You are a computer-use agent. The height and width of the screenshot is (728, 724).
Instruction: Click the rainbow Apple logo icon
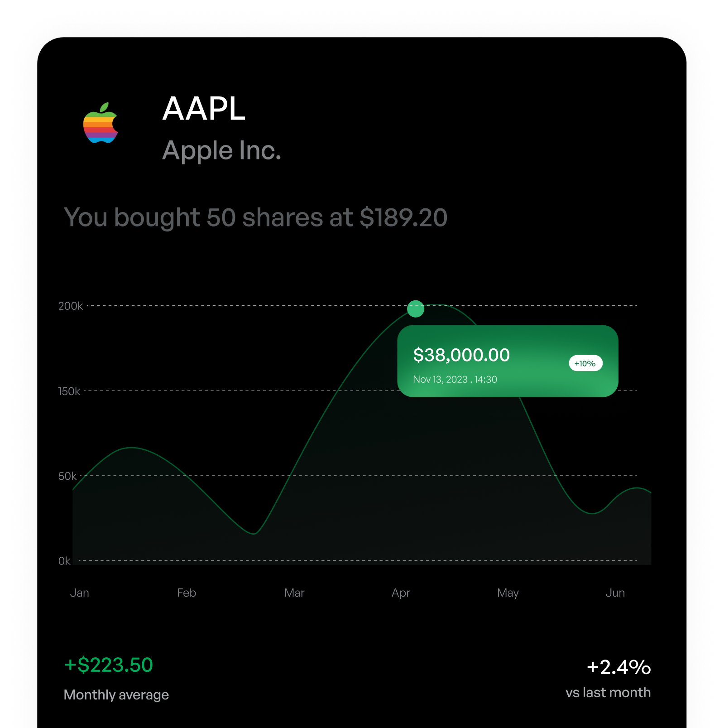tap(101, 123)
